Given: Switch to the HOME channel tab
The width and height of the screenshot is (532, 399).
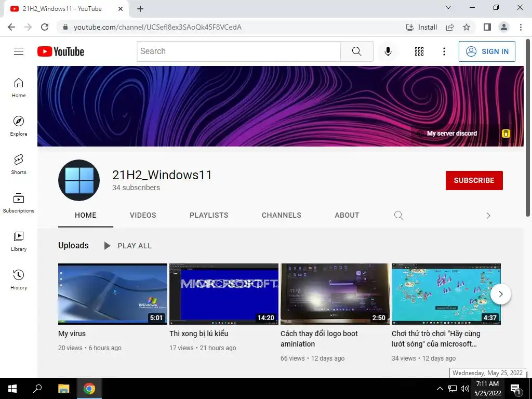Looking at the screenshot, I should [x=86, y=215].
